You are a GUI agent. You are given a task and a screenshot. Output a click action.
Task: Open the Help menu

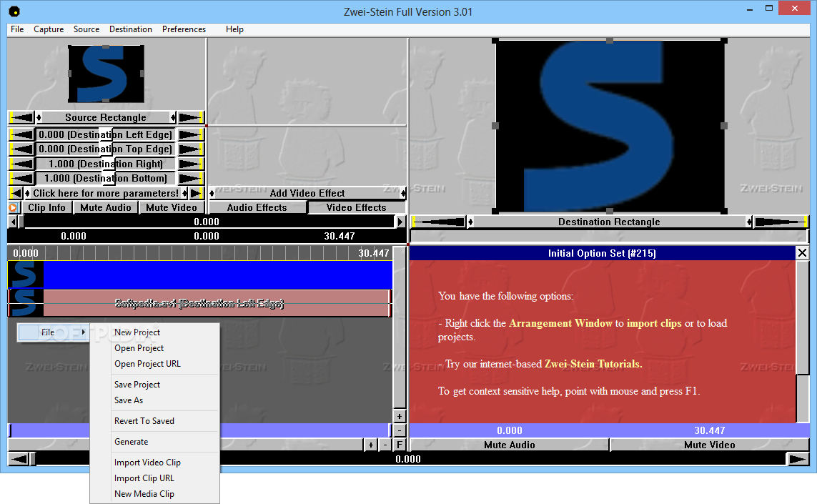(x=234, y=29)
